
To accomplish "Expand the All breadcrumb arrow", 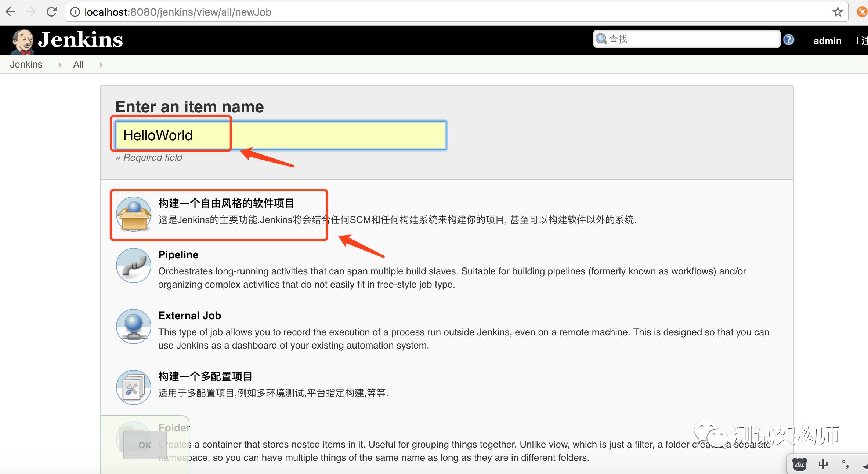I will (x=101, y=65).
